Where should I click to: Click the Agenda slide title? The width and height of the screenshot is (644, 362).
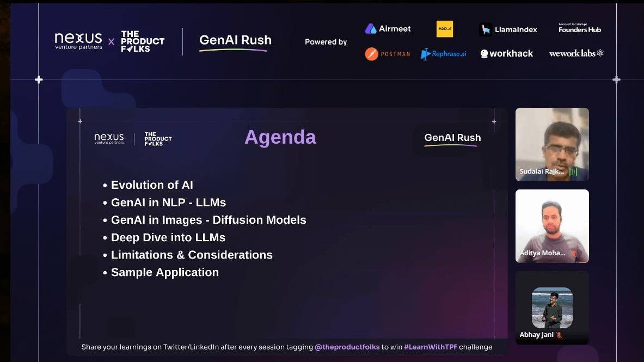tap(280, 137)
